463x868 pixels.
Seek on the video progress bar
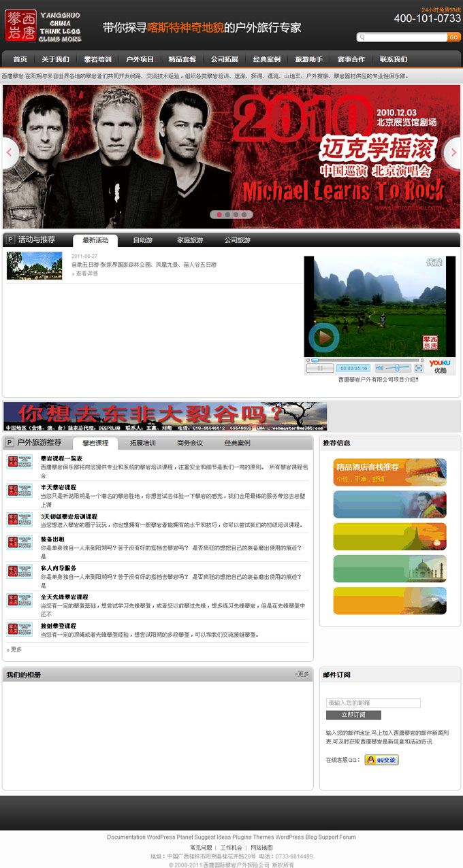[366, 361]
